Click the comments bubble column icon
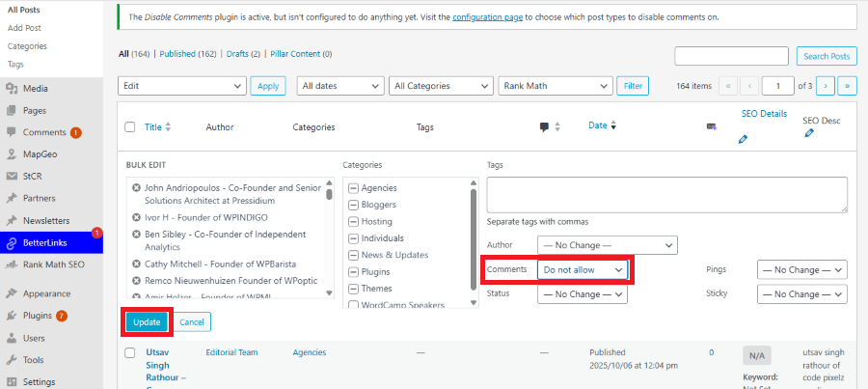 pos(544,126)
